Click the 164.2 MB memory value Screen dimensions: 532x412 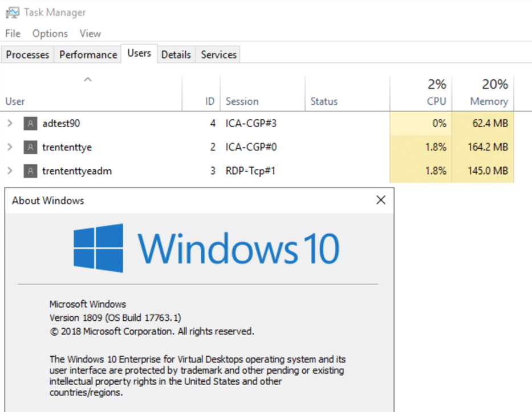pos(488,147)
